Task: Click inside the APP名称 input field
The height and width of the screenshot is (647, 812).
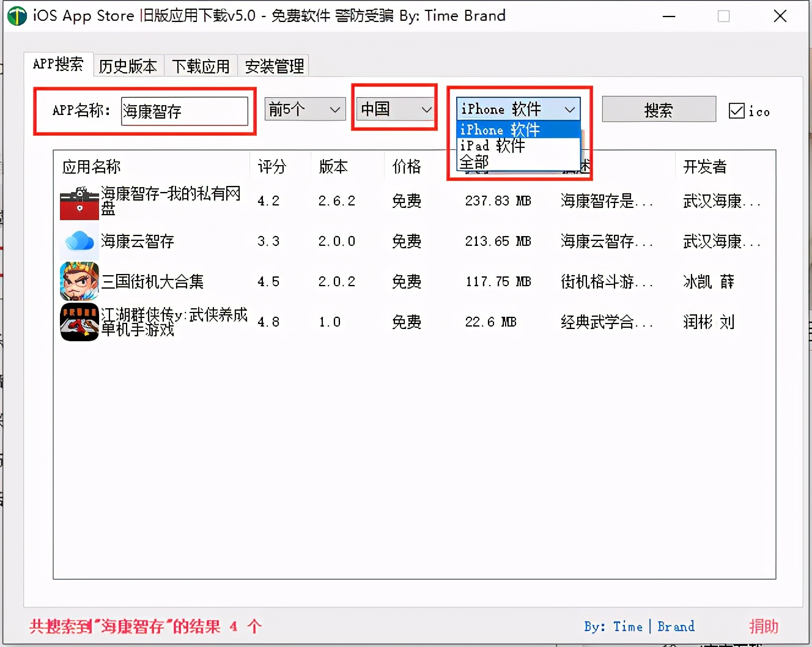Action: coord(185,111)
